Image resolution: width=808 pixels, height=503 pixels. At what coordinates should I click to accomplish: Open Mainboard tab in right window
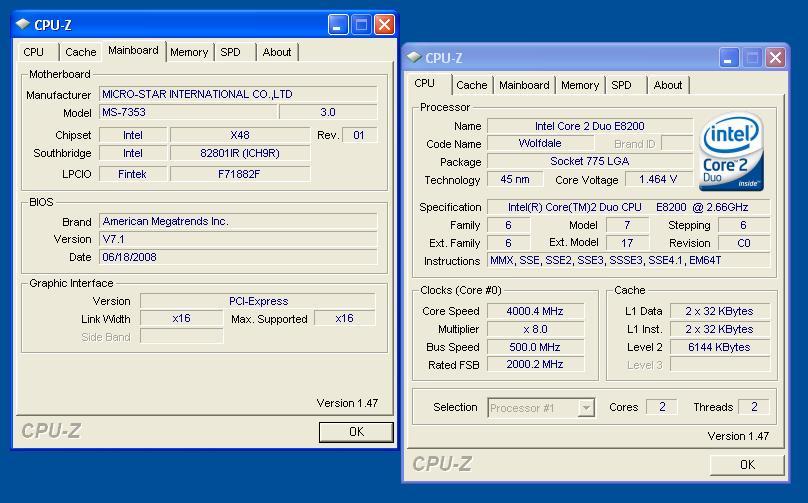point(524,85)
